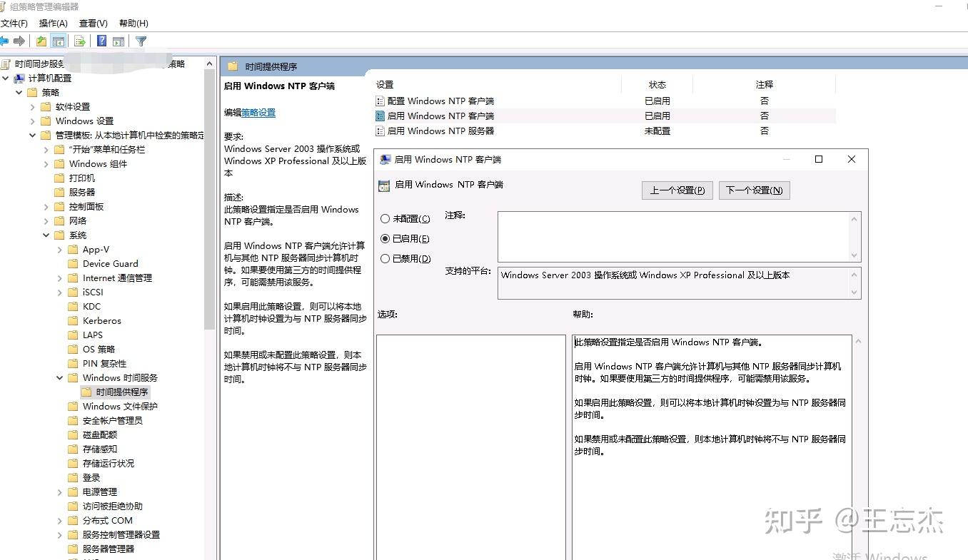The image size is (968, 560).
Task: Click the Back arrow toolbar icon
Action: click(x=4, y=41)
